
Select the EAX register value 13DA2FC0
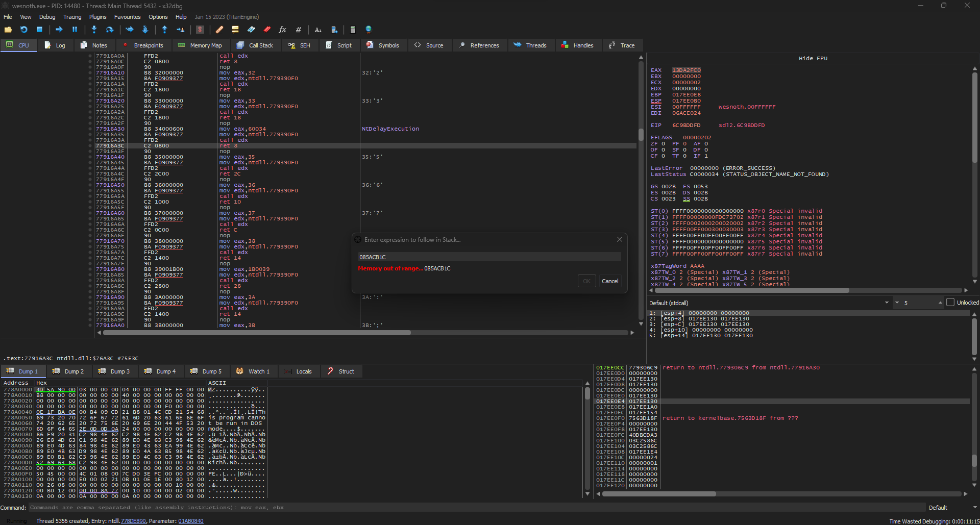(686, 70)
